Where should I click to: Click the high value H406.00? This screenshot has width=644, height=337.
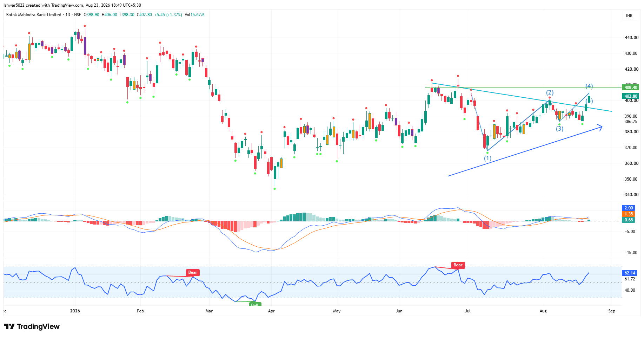pos(109,15)
